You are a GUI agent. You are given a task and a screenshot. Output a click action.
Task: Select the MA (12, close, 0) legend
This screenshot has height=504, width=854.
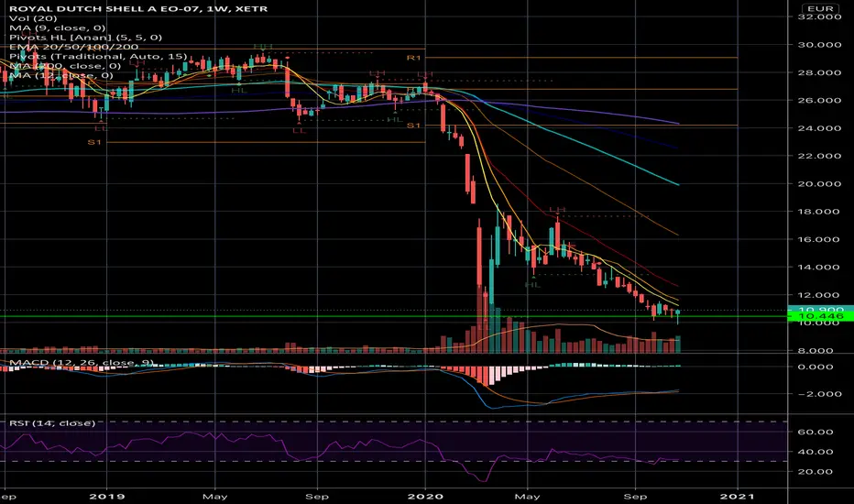[61, 75]
